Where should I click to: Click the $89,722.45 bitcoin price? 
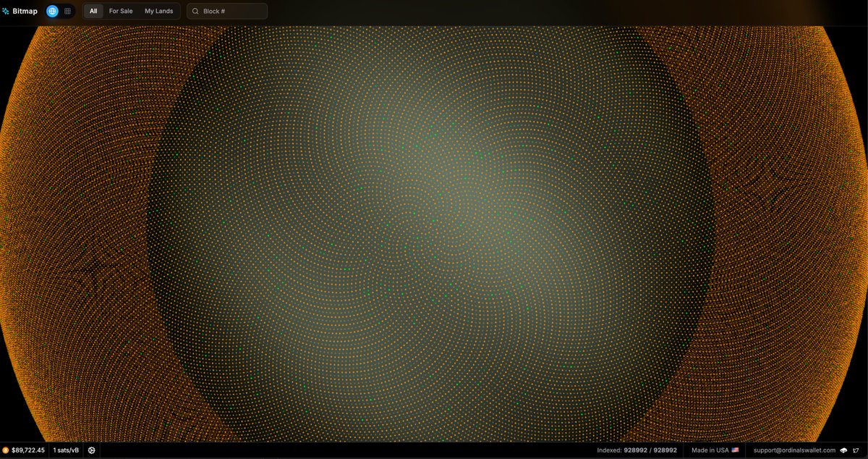coord(27,450)
